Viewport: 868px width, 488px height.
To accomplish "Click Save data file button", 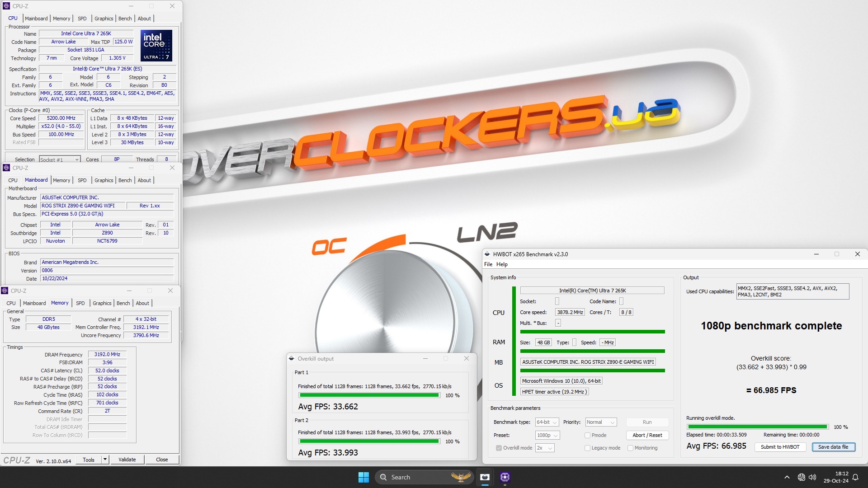I will click(833, 447).
